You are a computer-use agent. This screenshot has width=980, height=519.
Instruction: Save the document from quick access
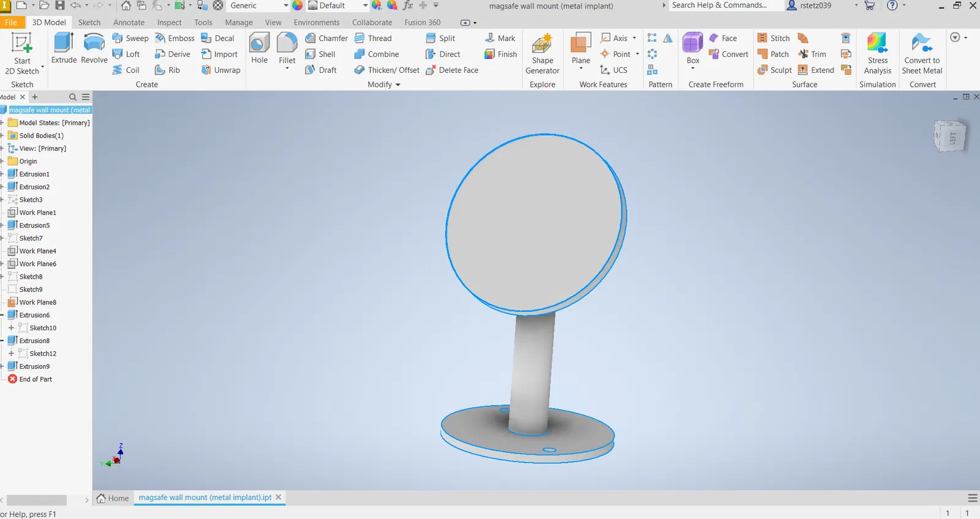click(x=59, y=6)
